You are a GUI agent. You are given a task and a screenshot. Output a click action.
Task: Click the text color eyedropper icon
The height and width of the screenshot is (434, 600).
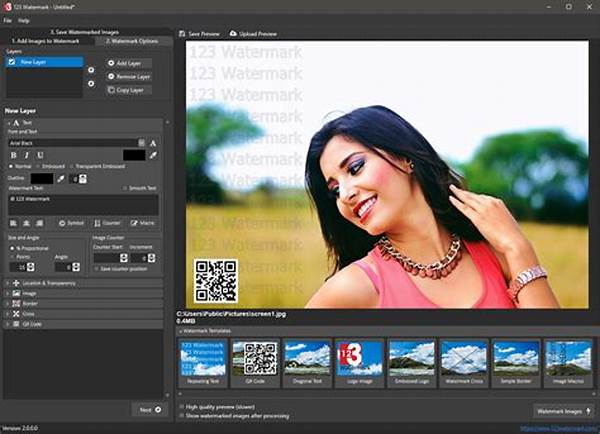point(153,155)
